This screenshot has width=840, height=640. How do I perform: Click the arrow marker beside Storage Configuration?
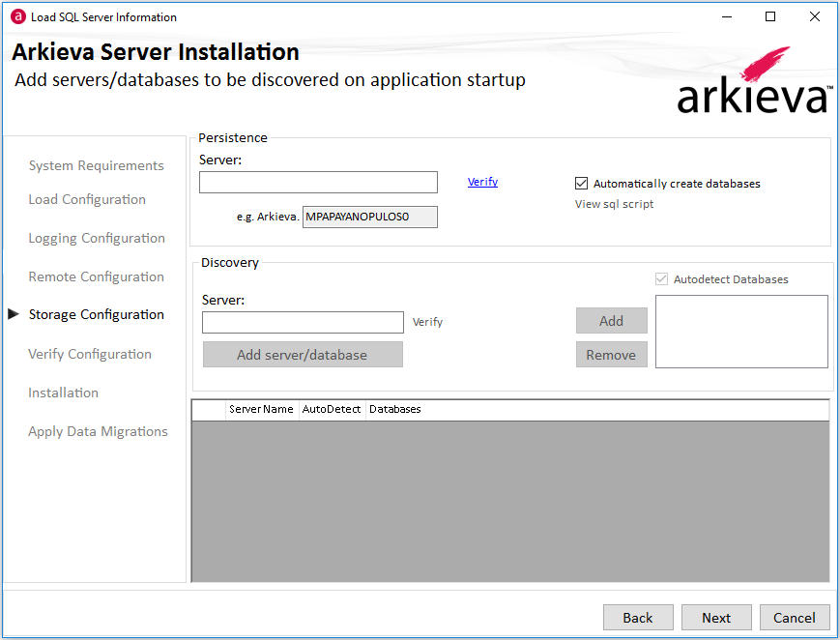pyautogui.click(x=14, y=314)
